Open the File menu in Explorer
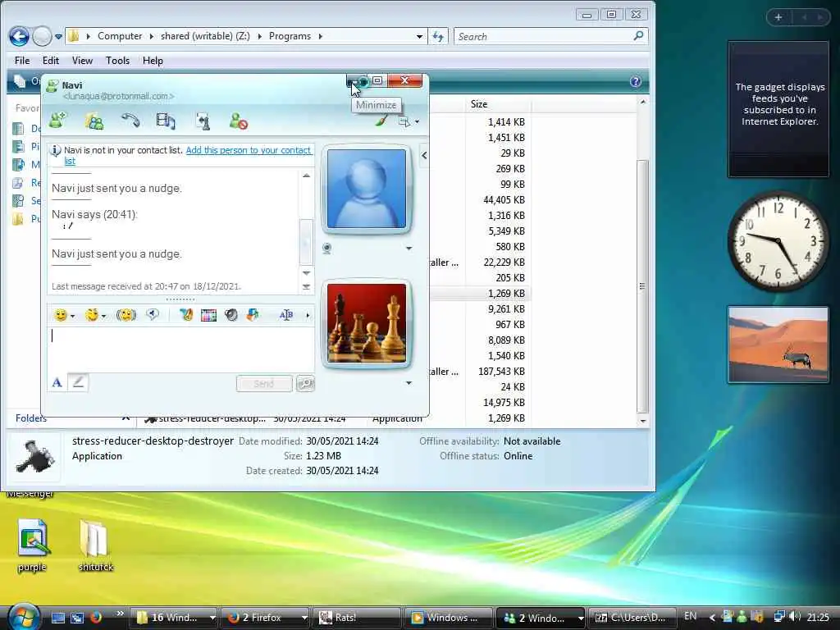The height and width of the screenshot is (630, 840). pos(22,61)
